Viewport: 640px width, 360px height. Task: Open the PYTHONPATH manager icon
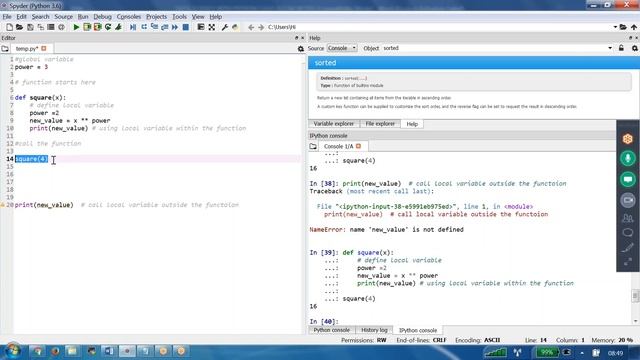click(235, 27)
